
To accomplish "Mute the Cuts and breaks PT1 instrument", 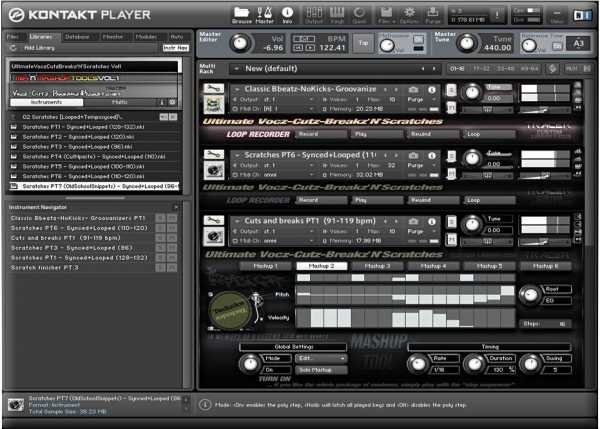I will coord(452,240).
